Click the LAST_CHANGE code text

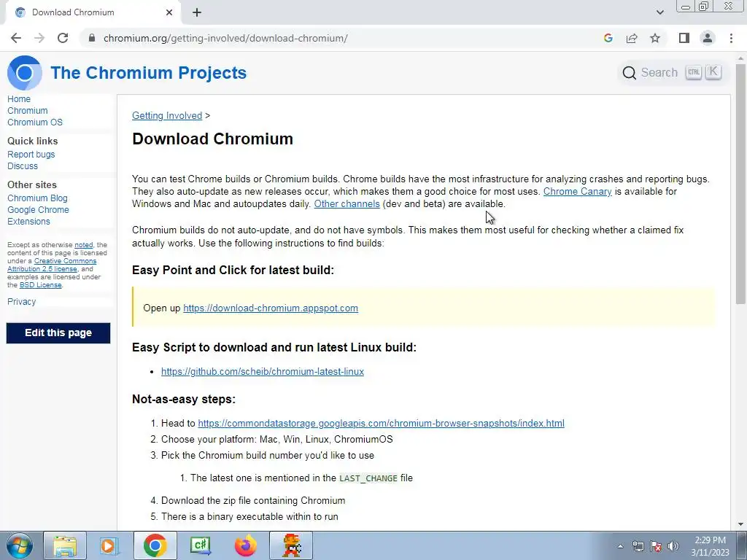click(368, 478)
